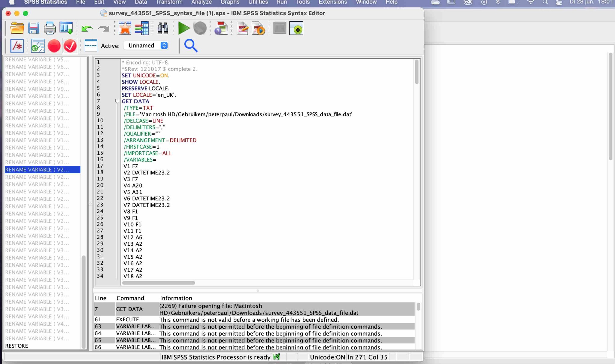Open the Analyze menu

click(201, 2)
